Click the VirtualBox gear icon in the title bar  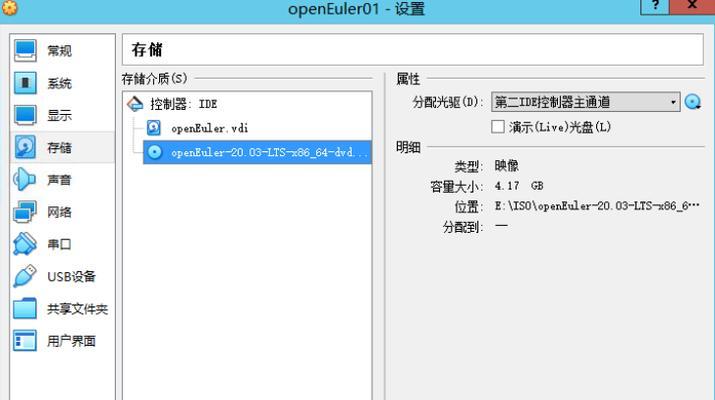tap(9, 7)
